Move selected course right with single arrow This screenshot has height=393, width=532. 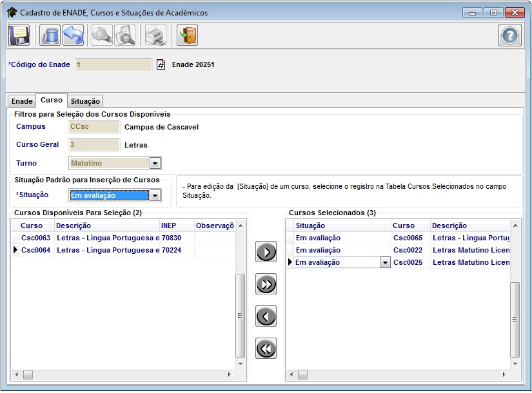(266, 253)
